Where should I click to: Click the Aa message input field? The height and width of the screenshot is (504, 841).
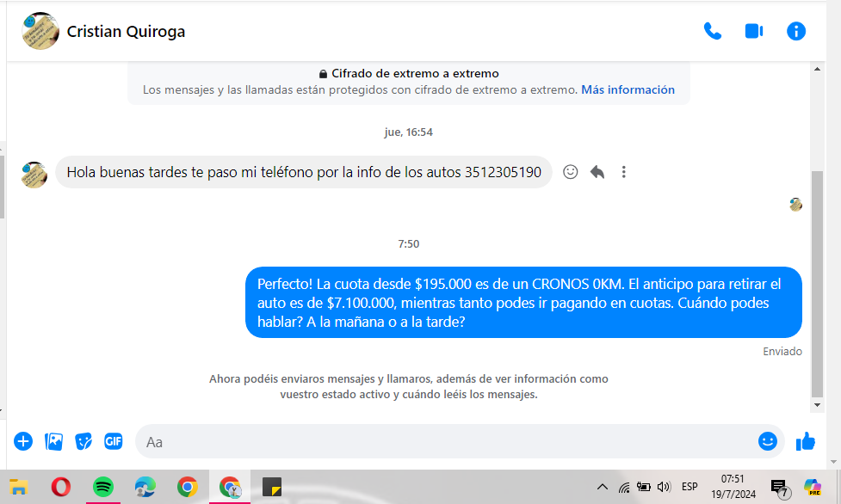tap(448, 442)
